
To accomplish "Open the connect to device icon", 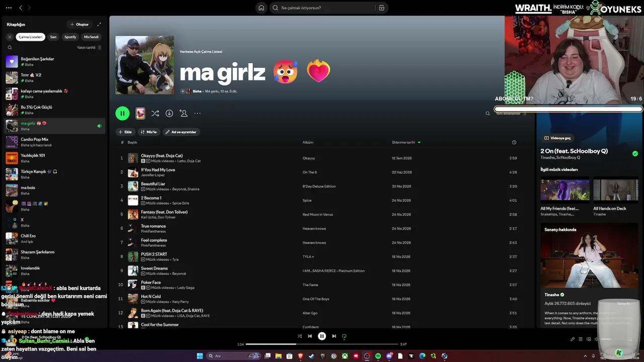I will tap(589, 339).
